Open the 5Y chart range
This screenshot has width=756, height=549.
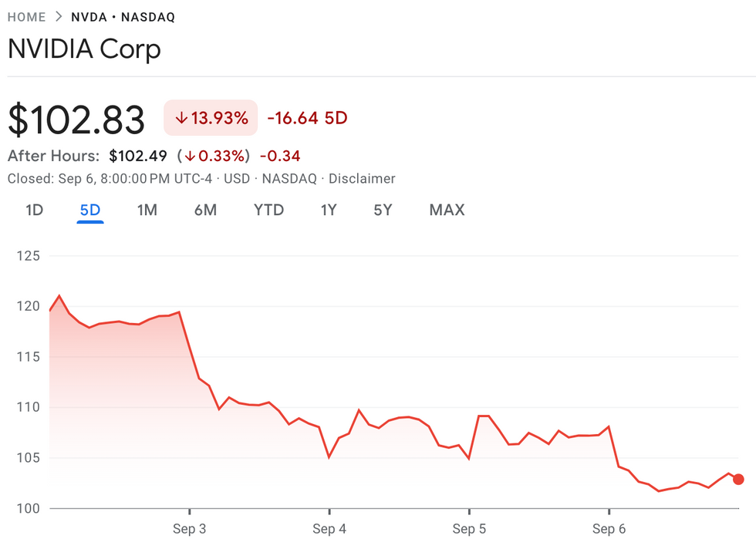(383, 210)
